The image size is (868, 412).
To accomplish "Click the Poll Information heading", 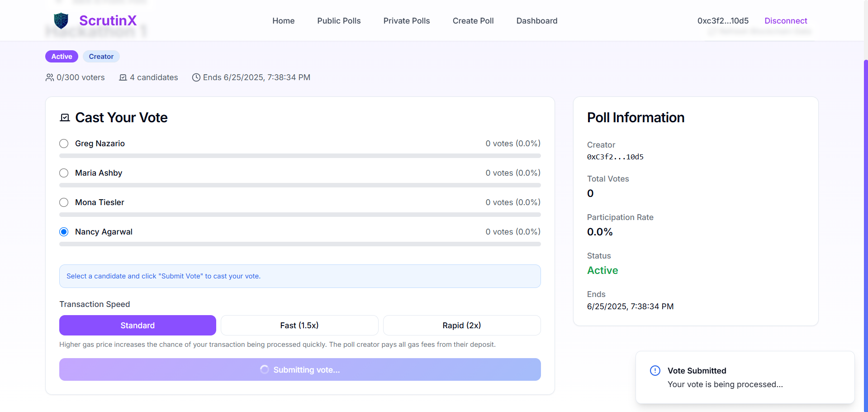I will click(x=636, y=118).
